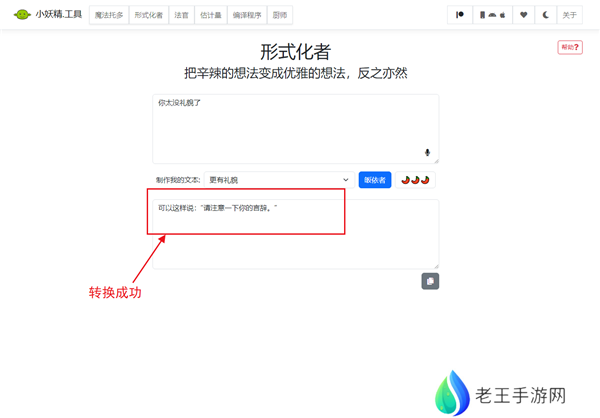Viewport: 600px width, 418px height.
Task: Adjust spiciness level with chili peppers
Action: tap(415, 180)
